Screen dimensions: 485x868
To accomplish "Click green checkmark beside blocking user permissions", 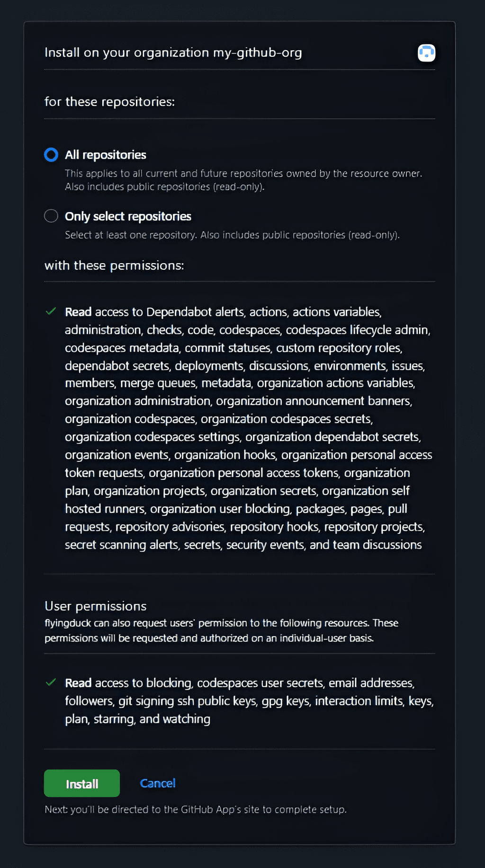I will [x=51, y=682].
